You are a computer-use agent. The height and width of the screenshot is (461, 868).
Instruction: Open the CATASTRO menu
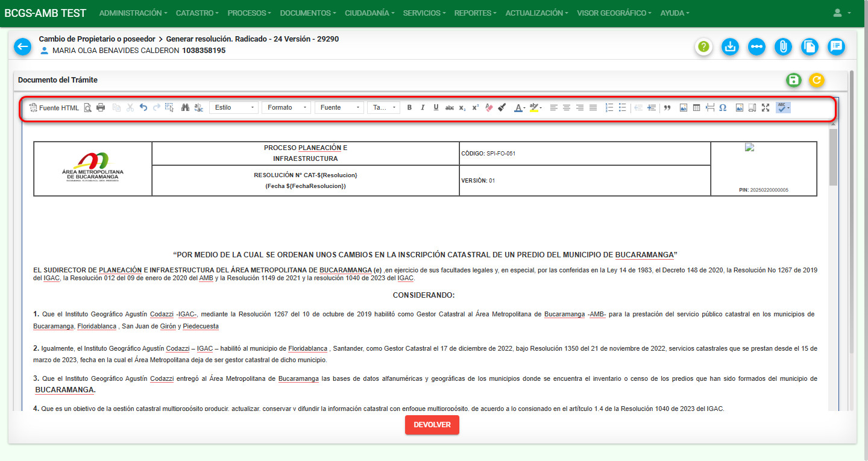pyautogui.click(x=197, y=13)
